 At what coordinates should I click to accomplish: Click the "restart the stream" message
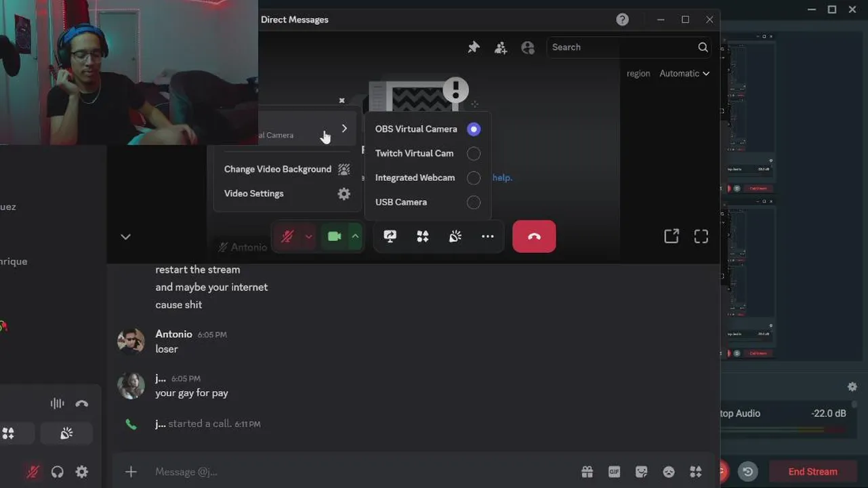pos(198,270)
